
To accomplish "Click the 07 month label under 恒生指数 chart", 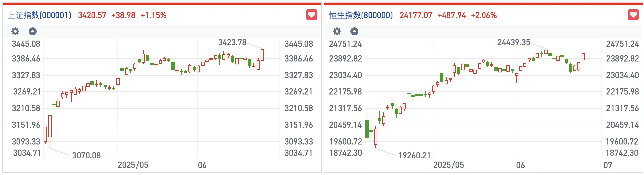I will pos(608,165).
